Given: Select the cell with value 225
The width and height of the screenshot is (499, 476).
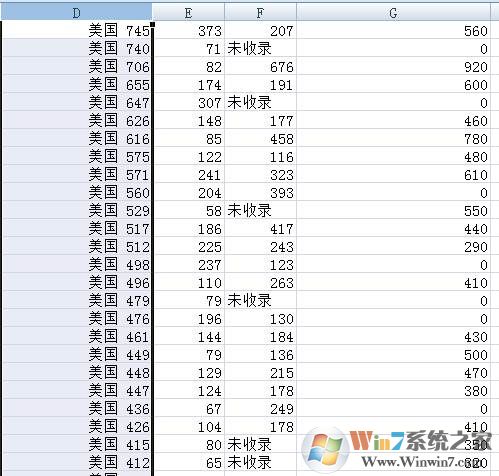Looking at the screenshot, I should (x=189, y=246).
